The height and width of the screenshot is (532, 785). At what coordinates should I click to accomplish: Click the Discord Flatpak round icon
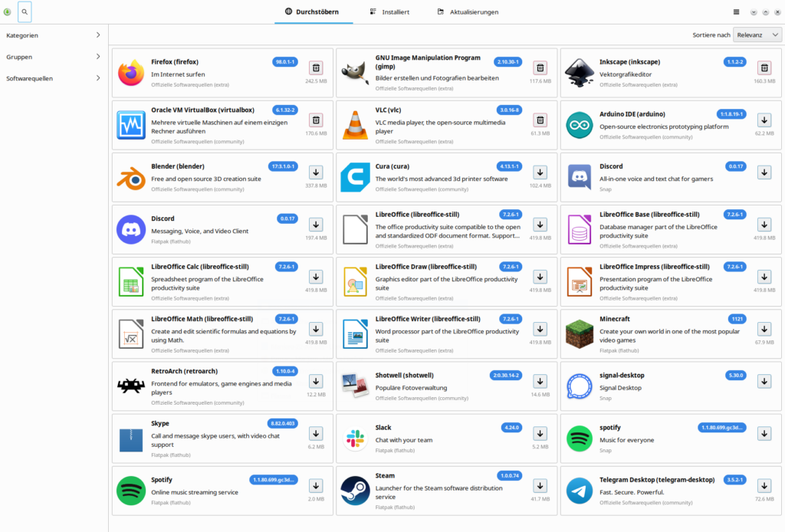pos(131,230)
